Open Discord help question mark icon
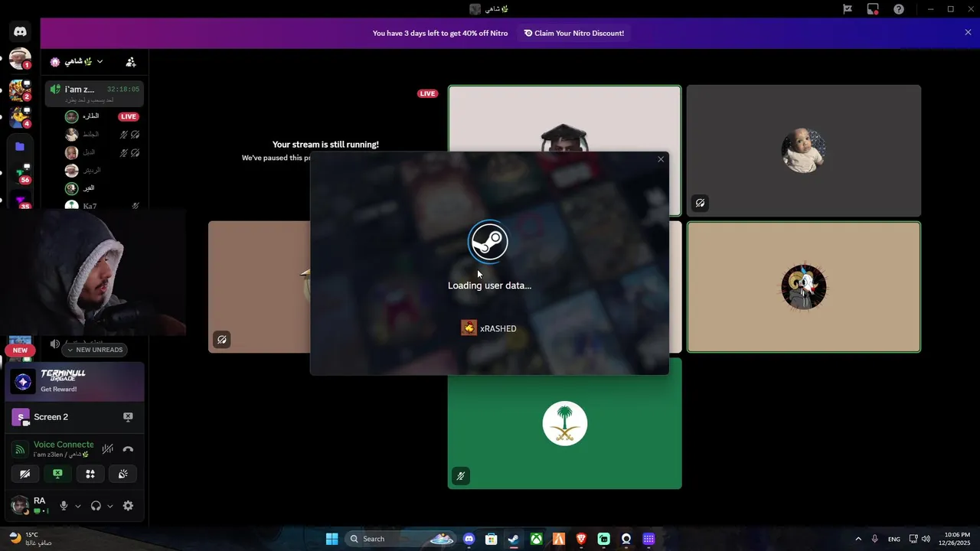 899,9
